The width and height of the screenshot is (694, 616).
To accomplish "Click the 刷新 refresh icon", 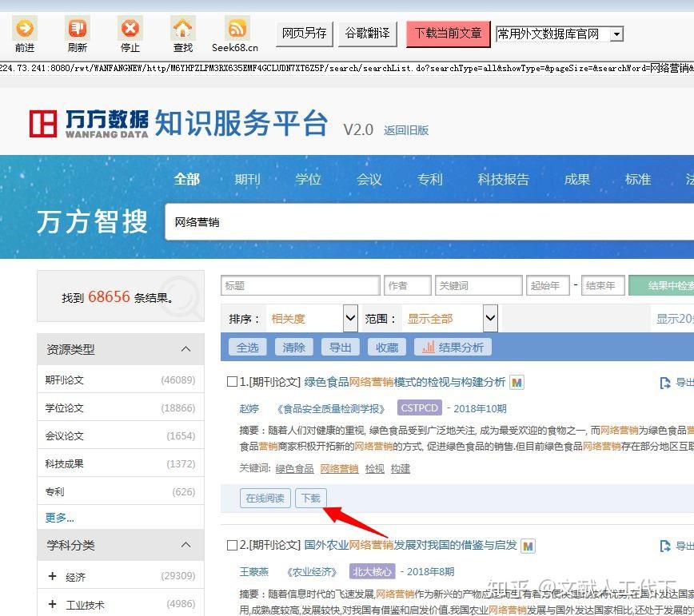I will (77, 28).
